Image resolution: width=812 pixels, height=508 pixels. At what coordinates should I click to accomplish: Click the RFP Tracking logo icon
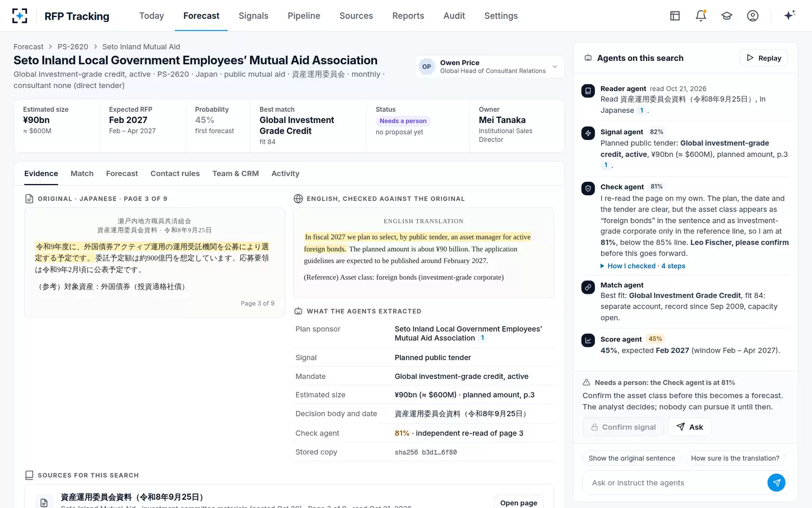click(20, 16)
